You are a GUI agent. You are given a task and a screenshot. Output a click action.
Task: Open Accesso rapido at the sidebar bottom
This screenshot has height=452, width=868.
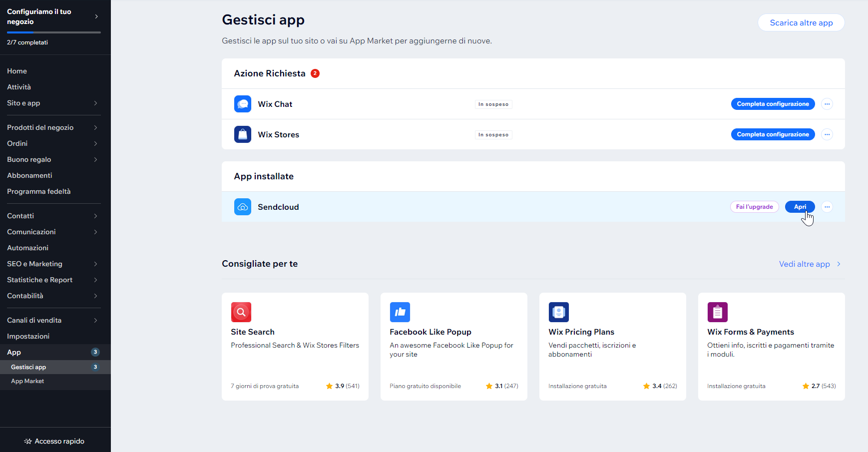[55, 441]
